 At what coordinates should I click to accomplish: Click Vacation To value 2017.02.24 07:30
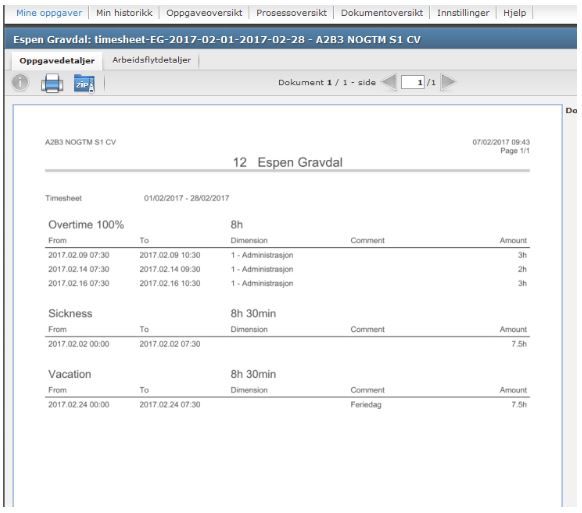click(x=170, y=405)
